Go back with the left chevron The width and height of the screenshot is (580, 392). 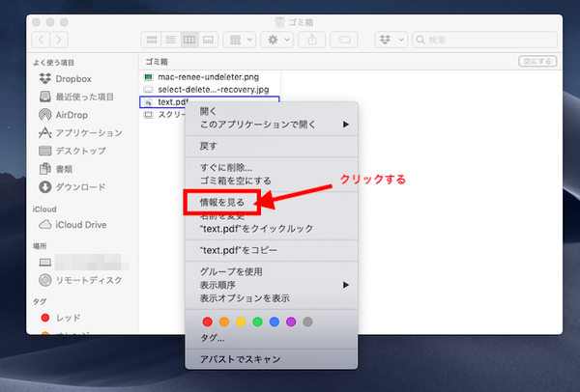point(41,40)
